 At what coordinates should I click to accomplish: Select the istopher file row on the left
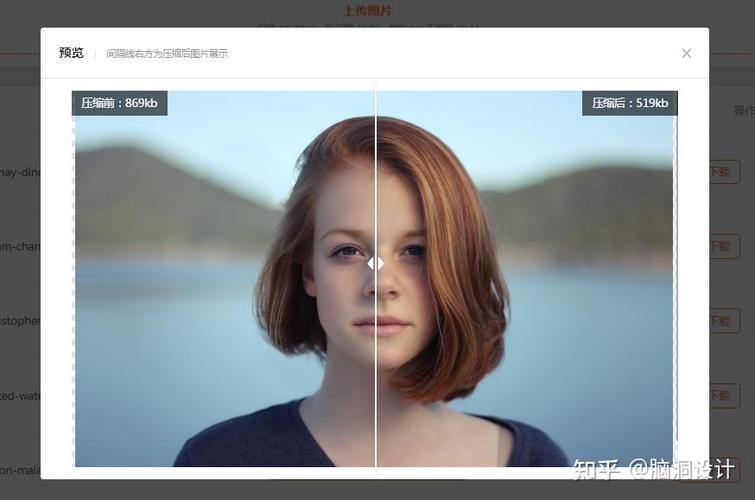tap(20, 321)
